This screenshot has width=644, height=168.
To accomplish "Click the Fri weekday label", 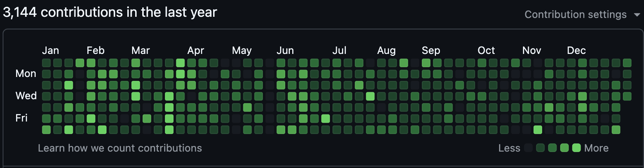I will pos(22,118).
